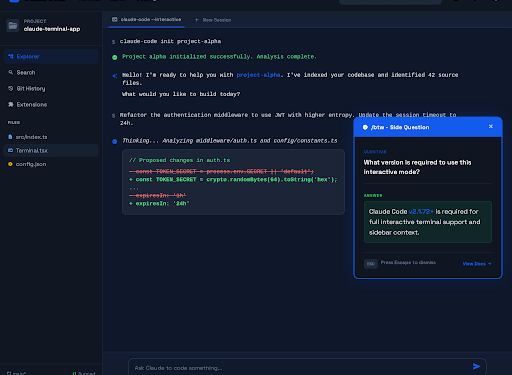
Task: Click the 'claude-code init project-alpha' command
Action: pyautogui.click(x=170, y=41)
